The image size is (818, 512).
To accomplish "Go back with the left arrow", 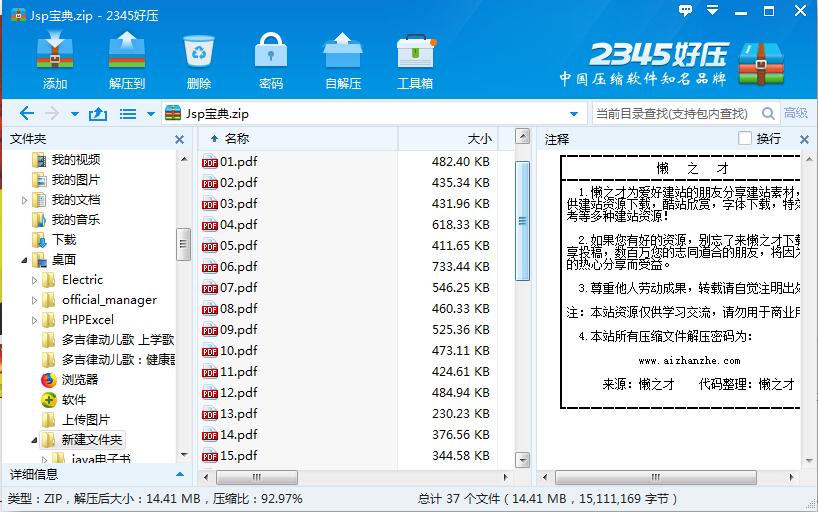I will coord(27,113).
